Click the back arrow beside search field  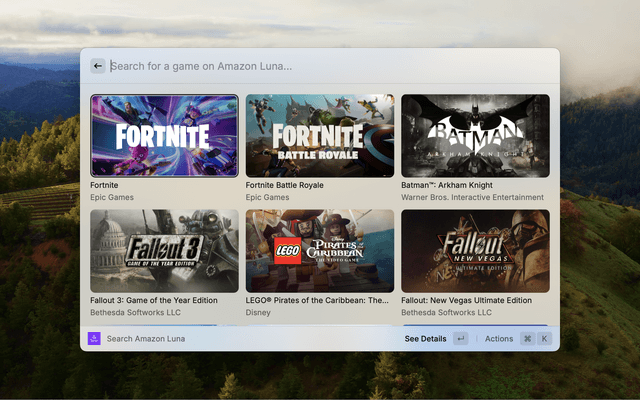(x=98, y=66)
